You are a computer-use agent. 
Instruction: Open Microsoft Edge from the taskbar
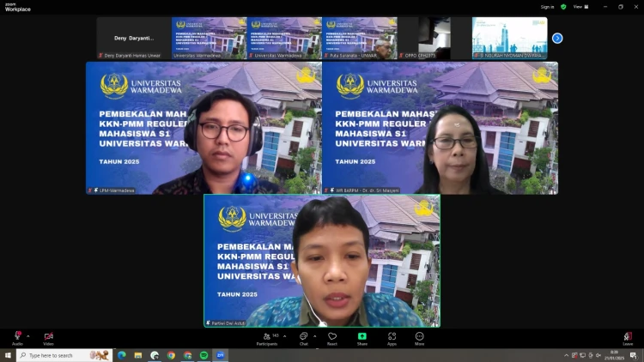[x=122, y=355]
